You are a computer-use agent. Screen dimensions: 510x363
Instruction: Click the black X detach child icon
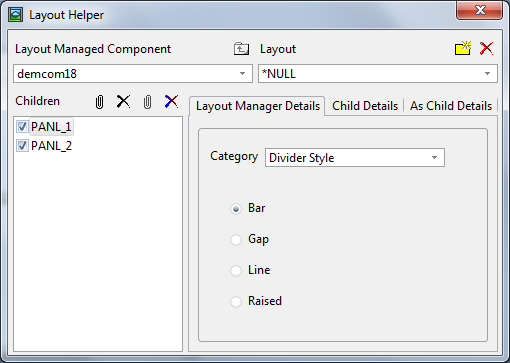pyautogui.click(x=123, y=101)
